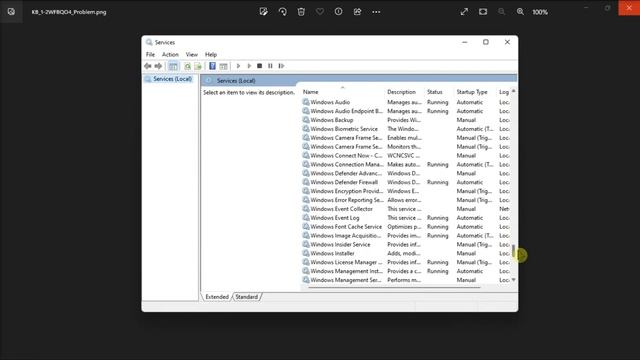The width and height of the screenshot is (640, 360).
Task: Open the Action menu in Services
Action: (170, 54)
